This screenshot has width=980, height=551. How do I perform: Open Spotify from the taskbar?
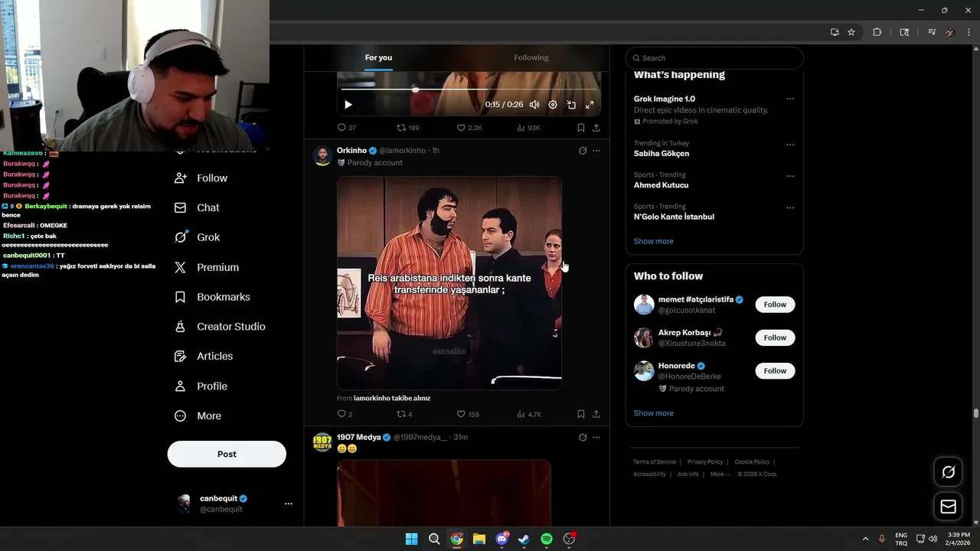point(547,539)
